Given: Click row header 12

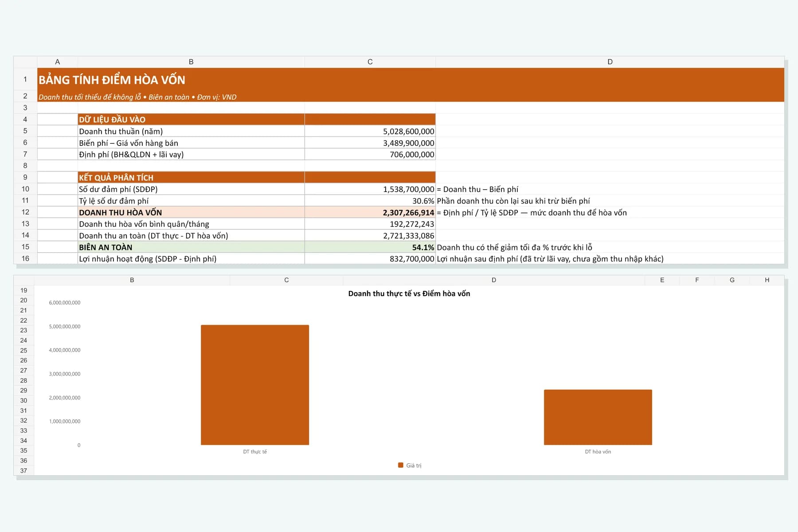Looking at the screenshot, I should pos(25,212).
